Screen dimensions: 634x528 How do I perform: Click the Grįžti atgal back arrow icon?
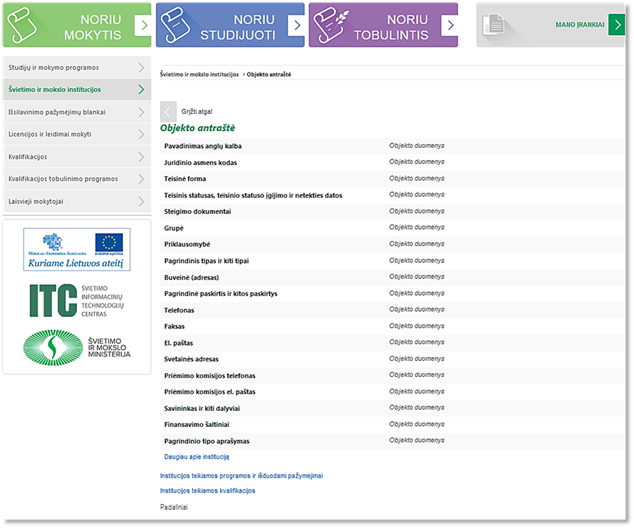pyautogui.click(x=168, y=112)
